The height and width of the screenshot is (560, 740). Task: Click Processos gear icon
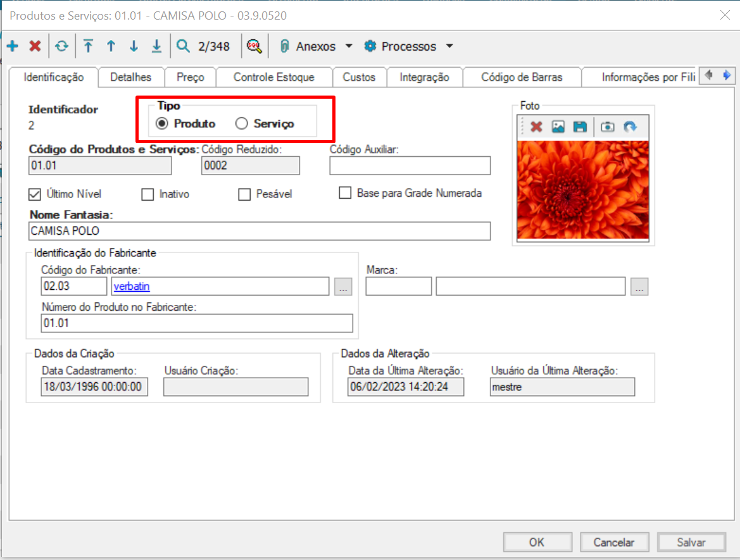370,46
